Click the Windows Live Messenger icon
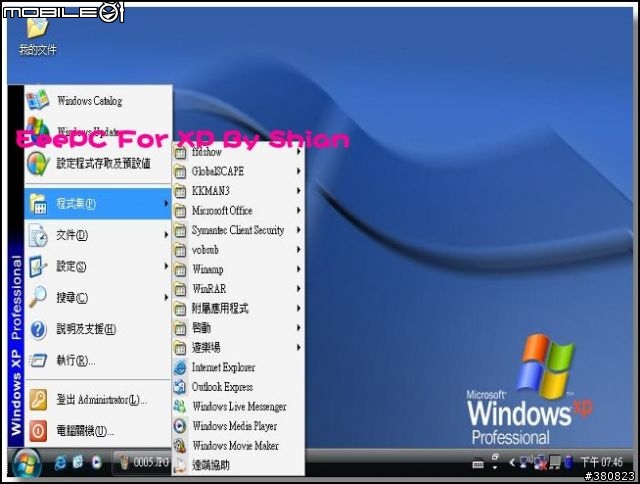 [x=180, y=406]
